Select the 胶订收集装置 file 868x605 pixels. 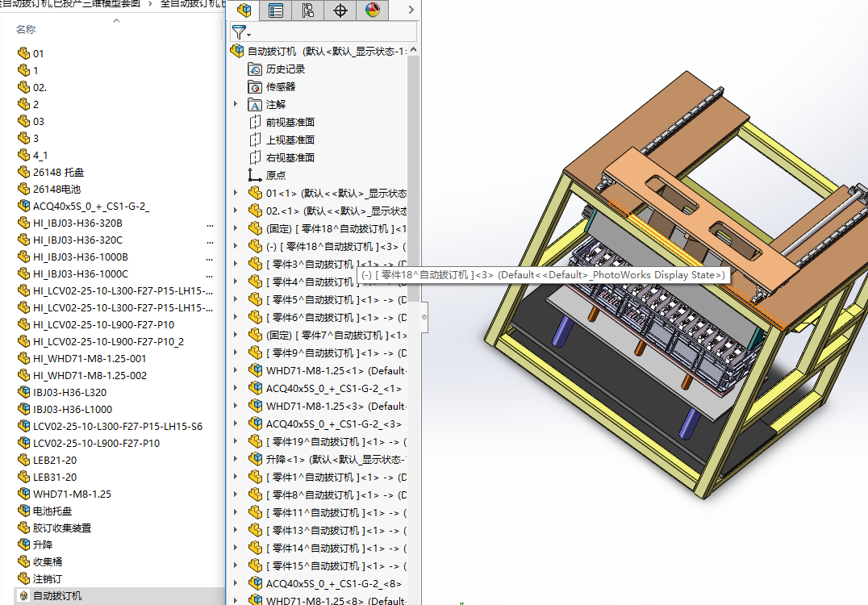(x=54, y=528)
